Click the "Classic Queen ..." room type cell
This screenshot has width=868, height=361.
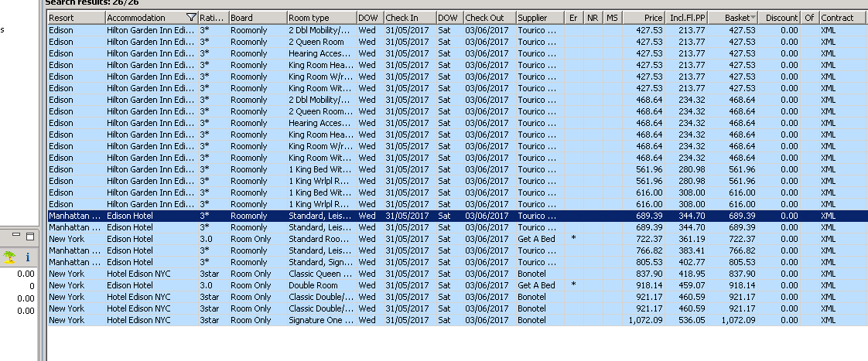322,274
